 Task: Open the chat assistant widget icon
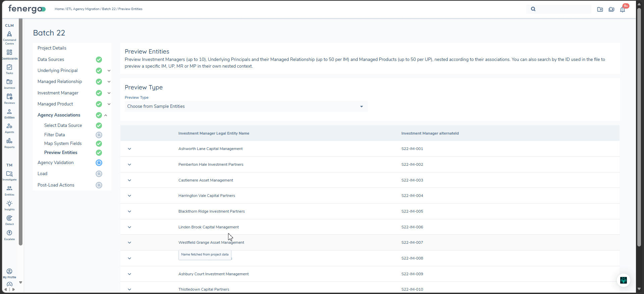pyautogui.click(x=624, y=280)
